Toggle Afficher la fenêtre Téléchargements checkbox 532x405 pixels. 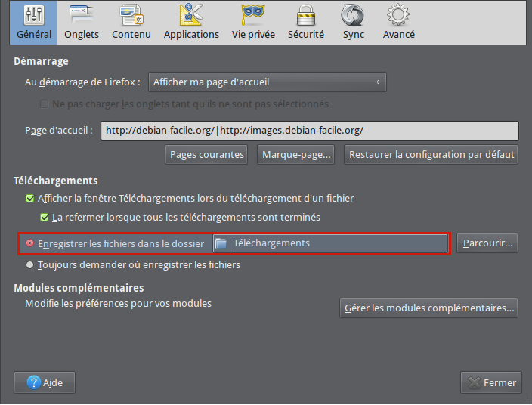click(30, 199)
